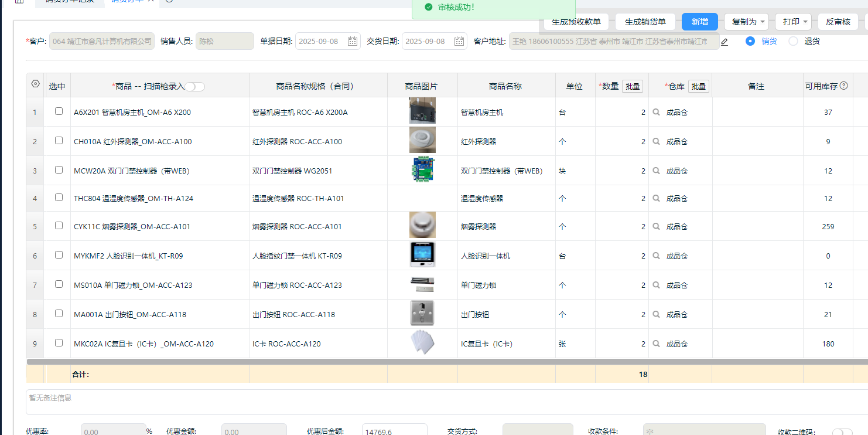868x435 pixels.
Task: Check the MKC02A IC复旦卡 row
Action: [x=59, y=342]
